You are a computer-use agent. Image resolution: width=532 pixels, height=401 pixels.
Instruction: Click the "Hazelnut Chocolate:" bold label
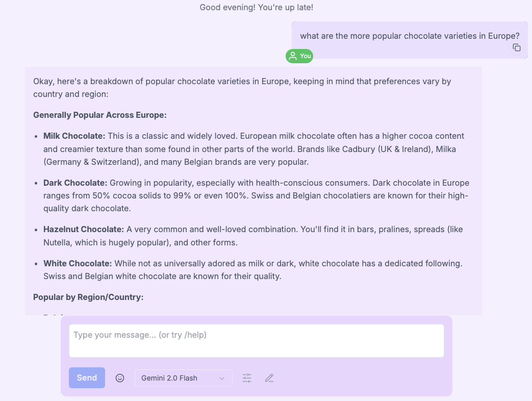tap(84, 229)
